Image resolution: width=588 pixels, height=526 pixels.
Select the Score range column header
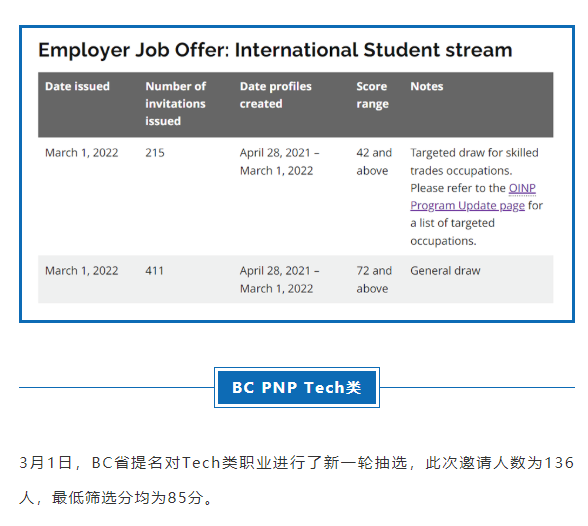pyautogui.click(x=372, y=95)
